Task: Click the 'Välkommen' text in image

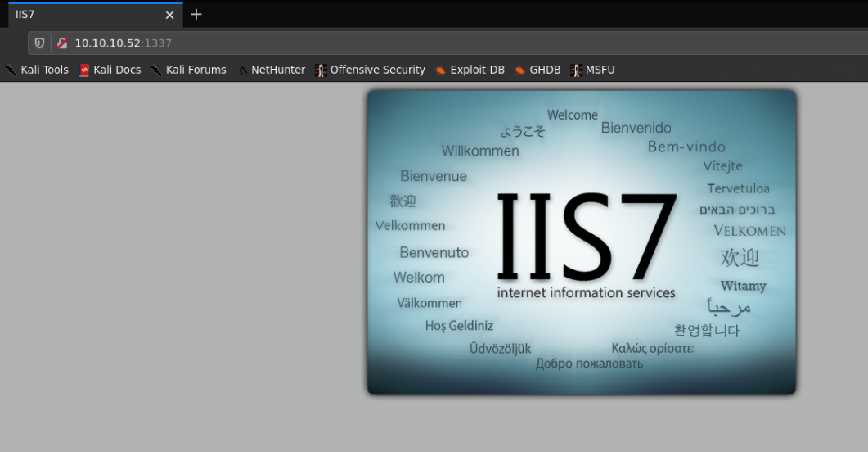Action: (x=429, y=303)
